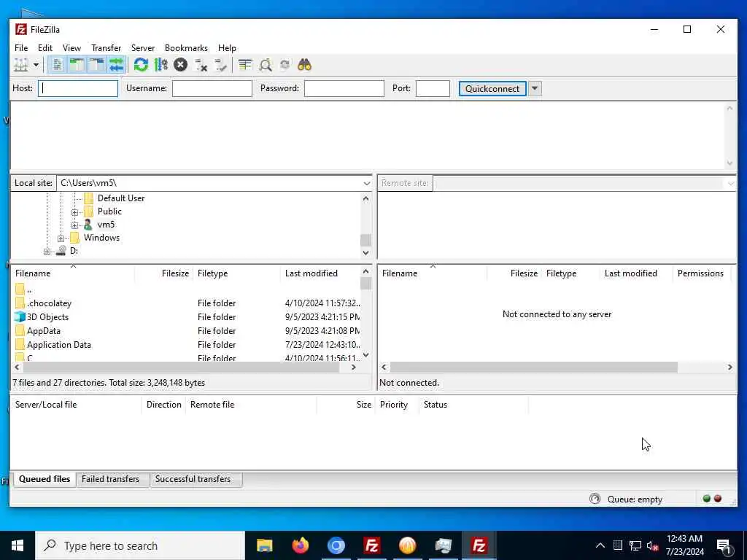747x560 pixels.
Task: Open the Transfer menu
Action: pos(107,48)
